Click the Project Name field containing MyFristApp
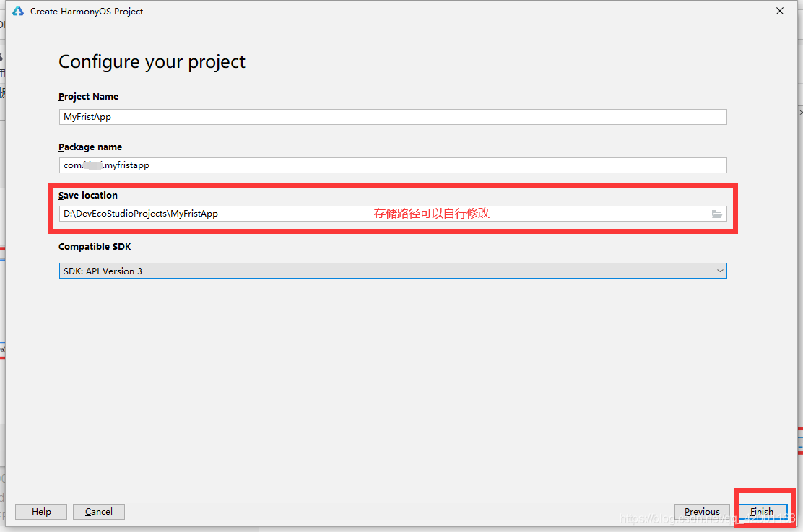Viewport: 803px width, 532px height. click(x=393, y=117)
